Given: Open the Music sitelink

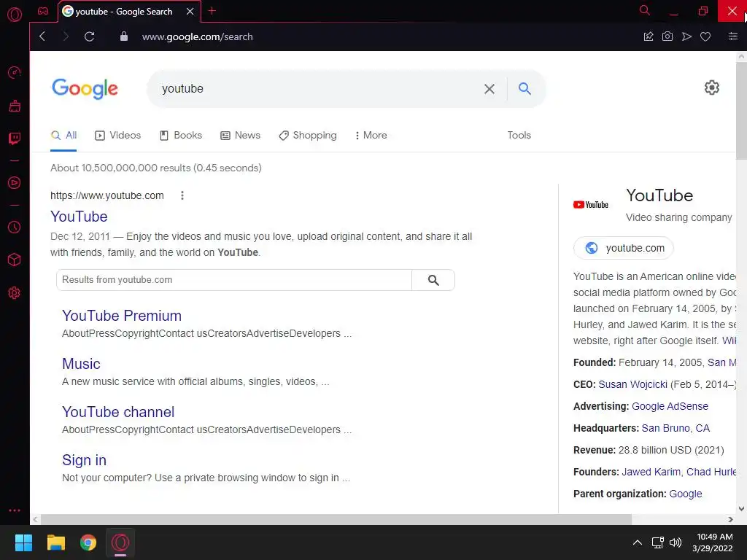Looking at the screenshot, I should [x=81, y=364].
